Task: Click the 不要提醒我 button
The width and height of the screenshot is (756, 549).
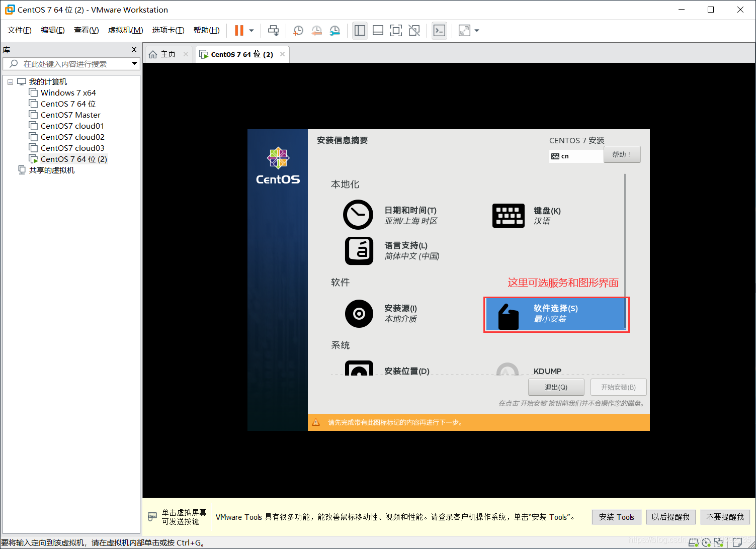Action: tap(725, 517)
